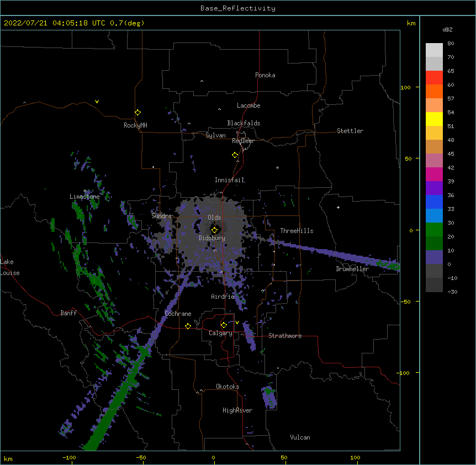Click the white asterisk marker east of Innisfail
This screenshot has width=476, height=465.
[x=277, y=167]
